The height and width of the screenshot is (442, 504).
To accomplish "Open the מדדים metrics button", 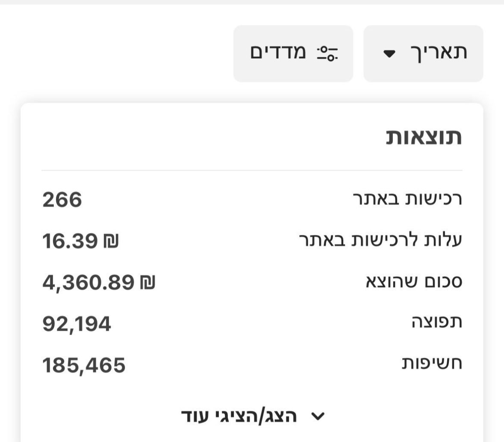I will pyautogui.click(x=293, y=53).
